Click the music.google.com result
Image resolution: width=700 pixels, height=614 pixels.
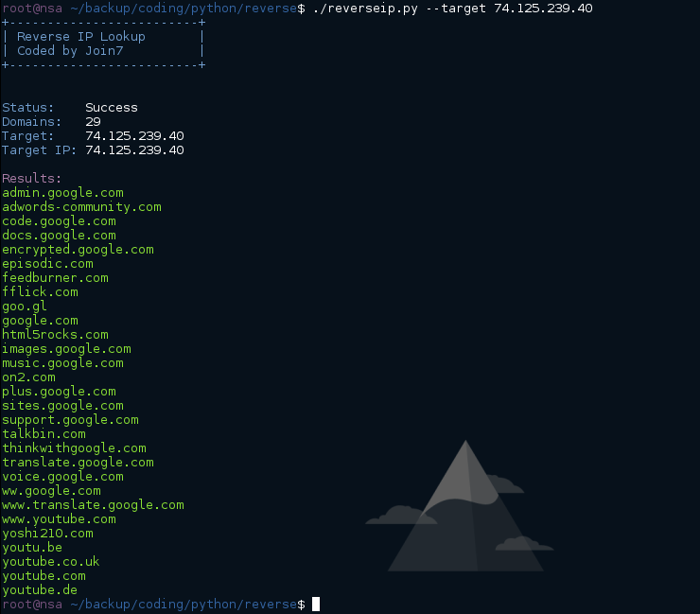tap(62, 363)
